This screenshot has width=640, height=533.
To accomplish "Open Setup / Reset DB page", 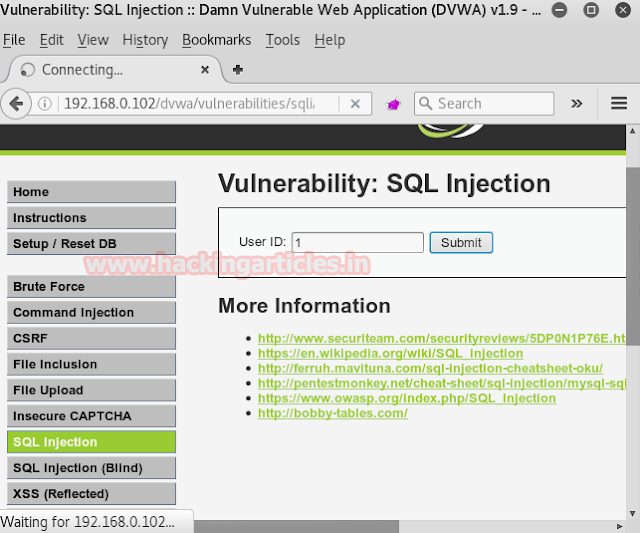I will pyautogui.click(x=91, y=244).
